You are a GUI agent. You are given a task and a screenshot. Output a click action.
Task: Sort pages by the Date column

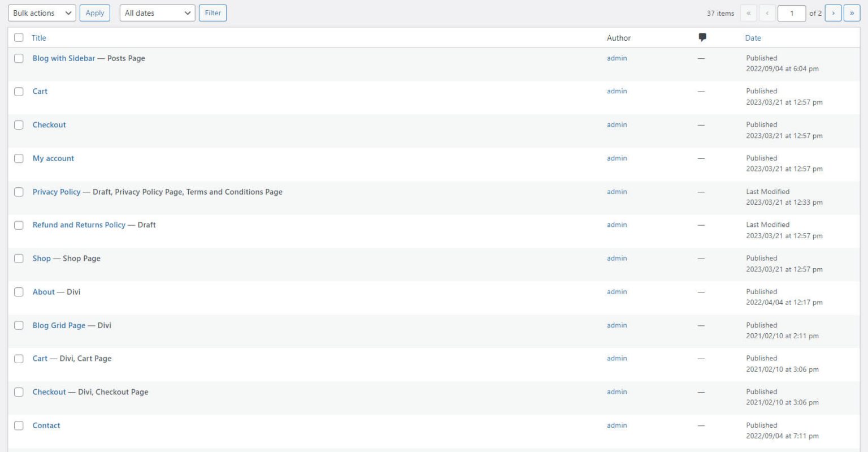pos(753,37)
